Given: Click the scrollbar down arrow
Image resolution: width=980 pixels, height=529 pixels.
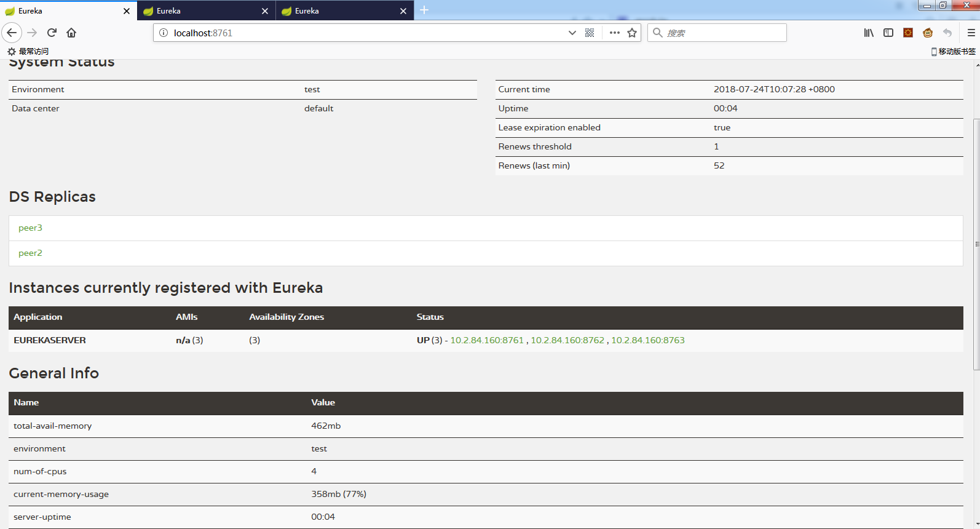Looking at the screenshot, I should point(976,525).
